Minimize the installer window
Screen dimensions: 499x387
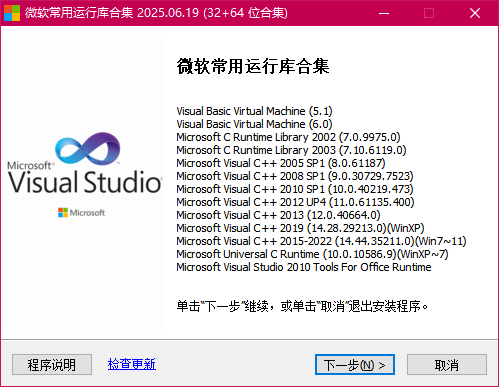pyautogui.click(x=384, y=13)
